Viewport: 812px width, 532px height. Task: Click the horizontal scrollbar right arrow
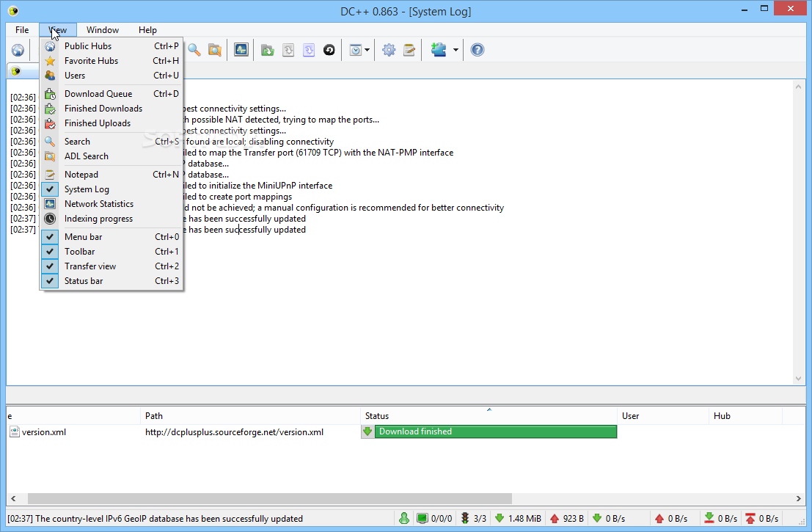pyautogui.click(x=799, y=498)
